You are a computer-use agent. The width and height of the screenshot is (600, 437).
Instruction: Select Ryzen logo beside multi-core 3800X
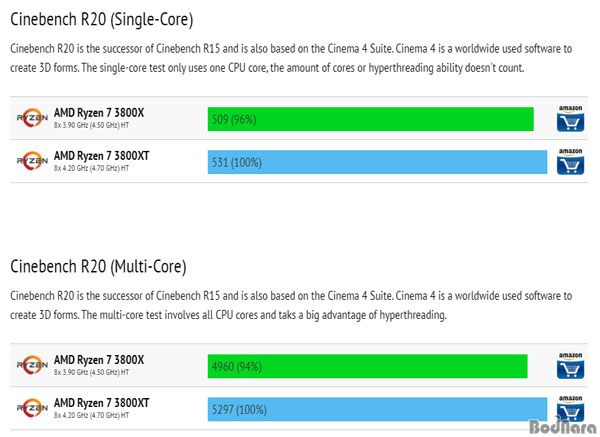click(32, 365)
